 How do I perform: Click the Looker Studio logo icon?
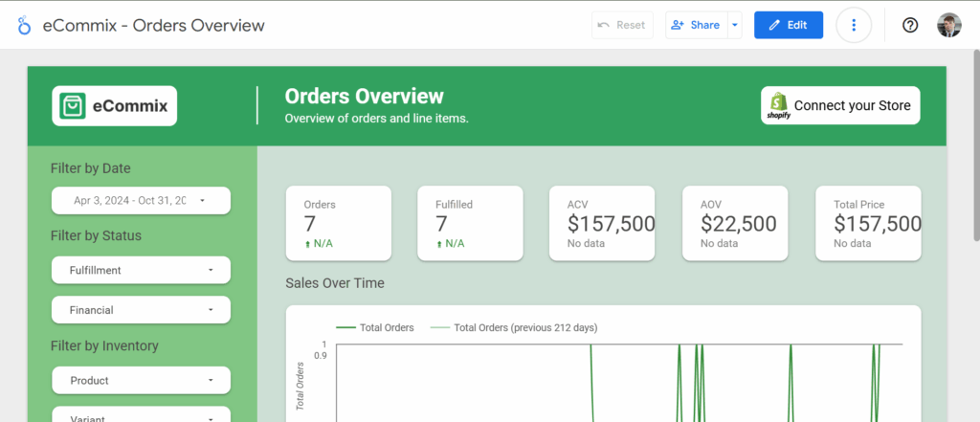pos(24,26)
